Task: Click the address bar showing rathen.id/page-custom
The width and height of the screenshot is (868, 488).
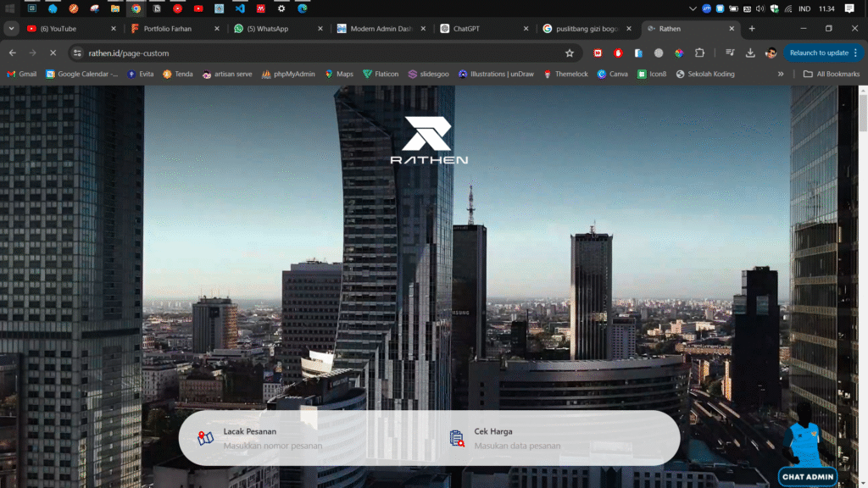Action: pyautogui.click(x=322, y=53)
